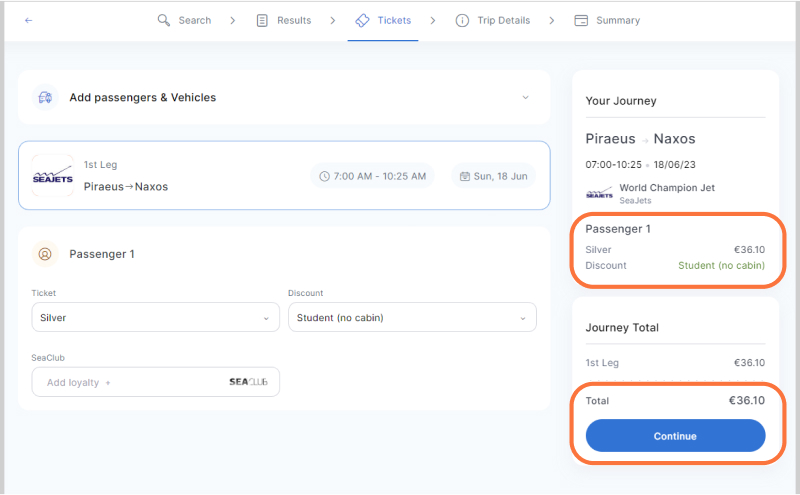
Task: Click the Trip Details info icon
Action: (x=462, y=20)
